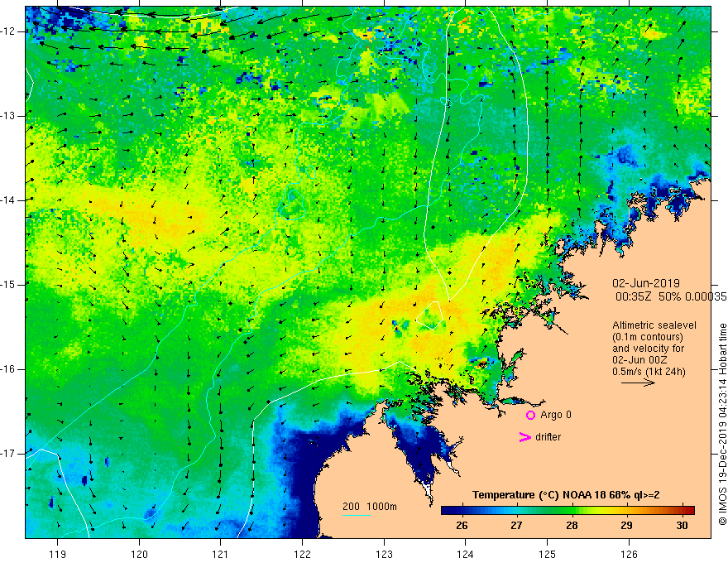Click the temperature color bar legend
Image resolution: width=728 pixels, height=563 pixels.
coord(568,510)
